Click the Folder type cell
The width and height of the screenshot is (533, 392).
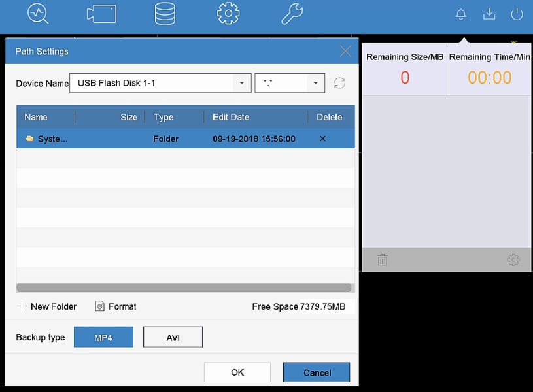point(166,139)
